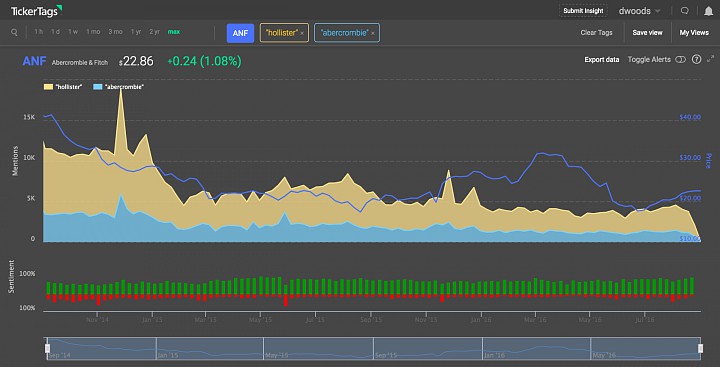
Task: Click Save view
Action: click(647, 33)
